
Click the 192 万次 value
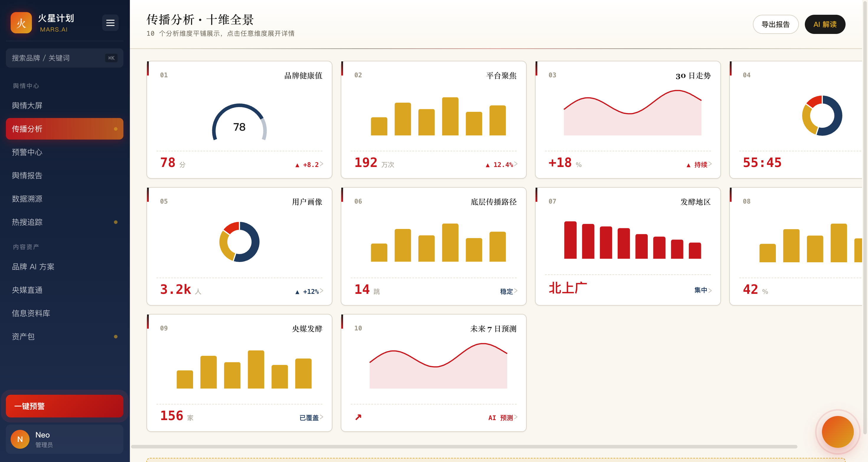click(374, 163)
